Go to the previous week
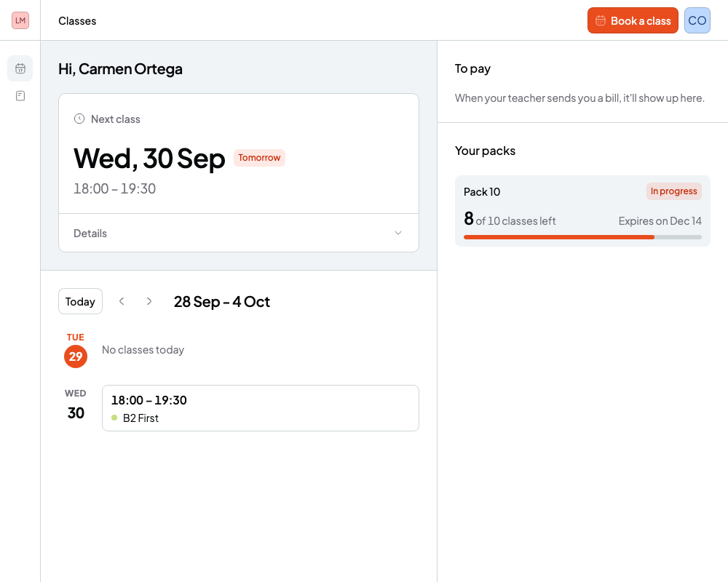 click(122, 301)
